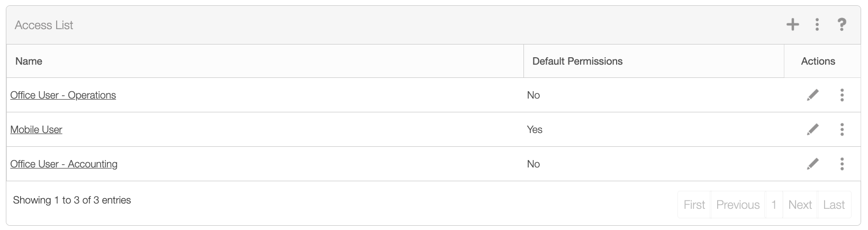Select page 1 in pagination
This screenshot has width=868, height=230.
click(774, 205)
